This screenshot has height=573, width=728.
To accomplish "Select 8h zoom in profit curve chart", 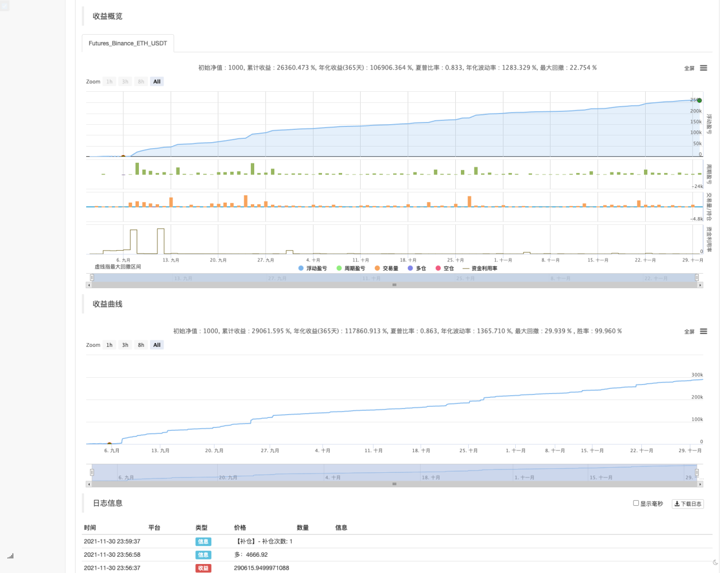I will pyautogui.click(x=141, y=345).
